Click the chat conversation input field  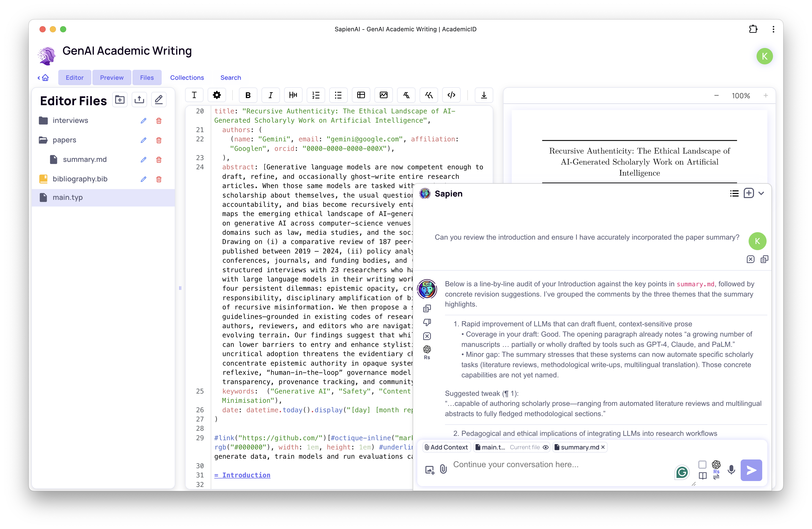tap(559, 465)
